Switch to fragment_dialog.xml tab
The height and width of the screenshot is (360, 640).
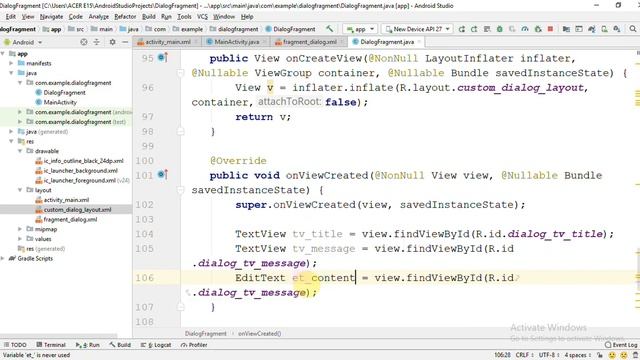point(309,42)
